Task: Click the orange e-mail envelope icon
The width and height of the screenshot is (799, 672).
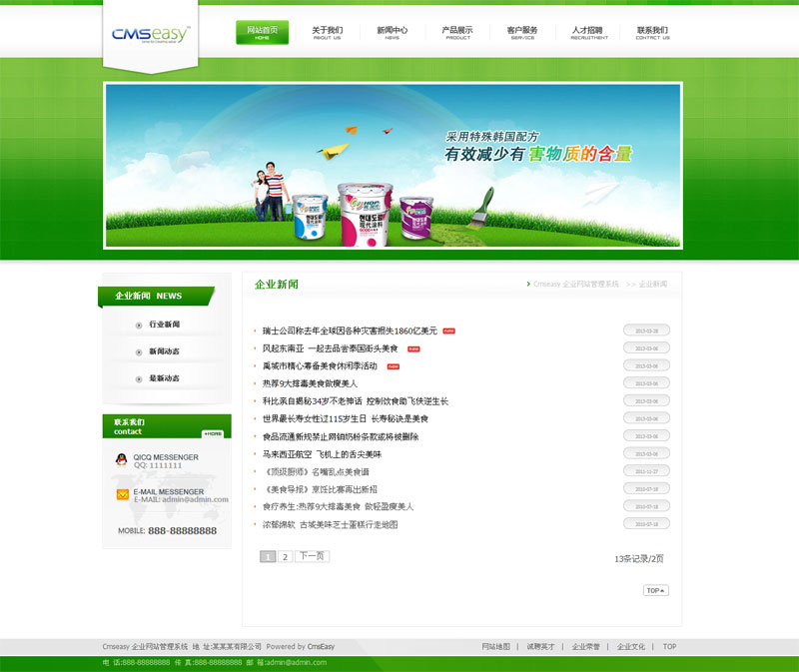Action: tap(122, 494)
